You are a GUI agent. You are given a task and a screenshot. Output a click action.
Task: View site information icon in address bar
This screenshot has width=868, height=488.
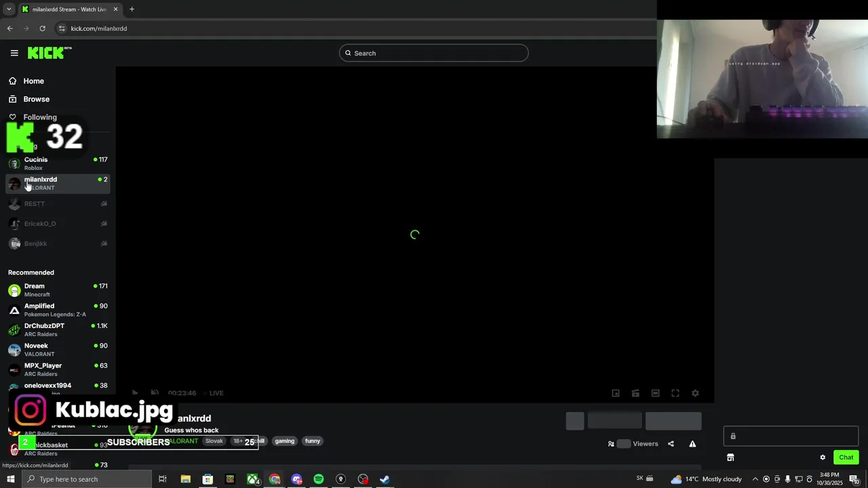(x=62, y=28)
